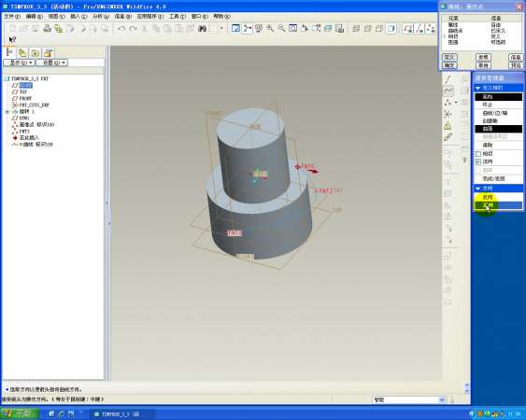The image size is (526, 420).
Task: Open the 文件 menu
Action: pos(12,16)
